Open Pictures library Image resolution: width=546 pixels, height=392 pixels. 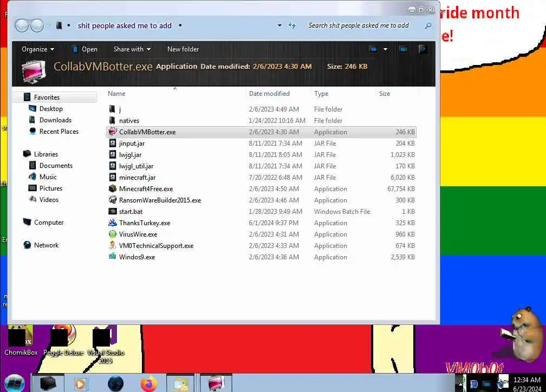pos(51,188)
